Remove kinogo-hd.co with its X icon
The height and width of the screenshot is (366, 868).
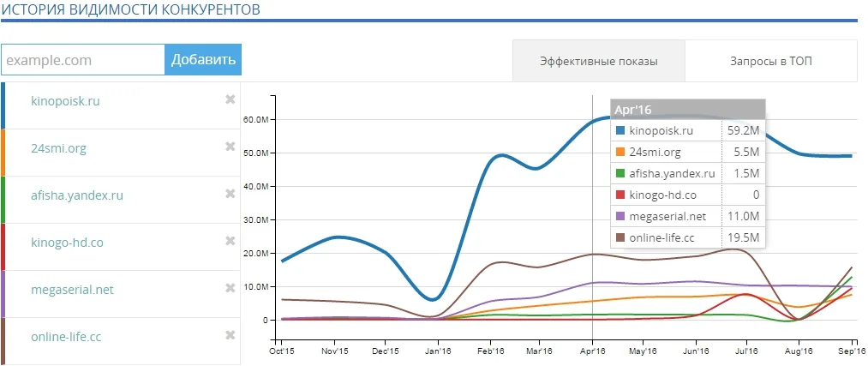coord(230,241)
